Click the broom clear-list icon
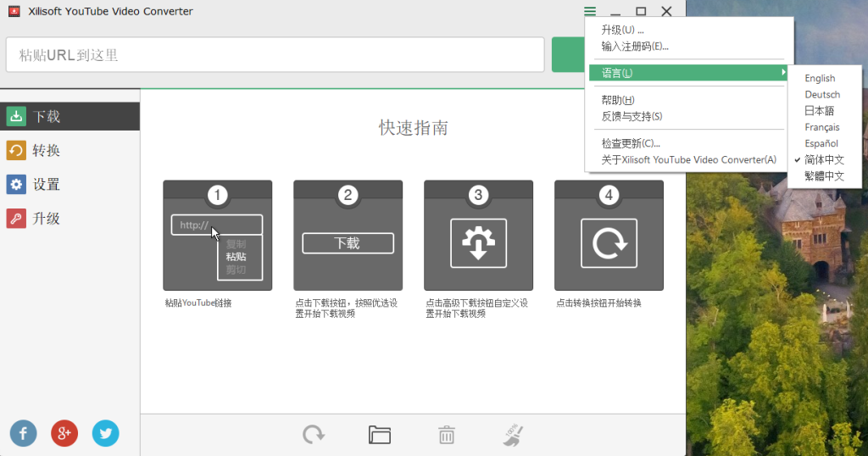 [x=513, y=435]
